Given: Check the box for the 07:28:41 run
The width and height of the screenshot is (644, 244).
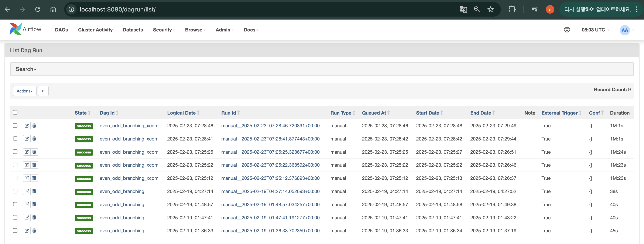Looking at the screenshot, I should [x=15, y=139].
